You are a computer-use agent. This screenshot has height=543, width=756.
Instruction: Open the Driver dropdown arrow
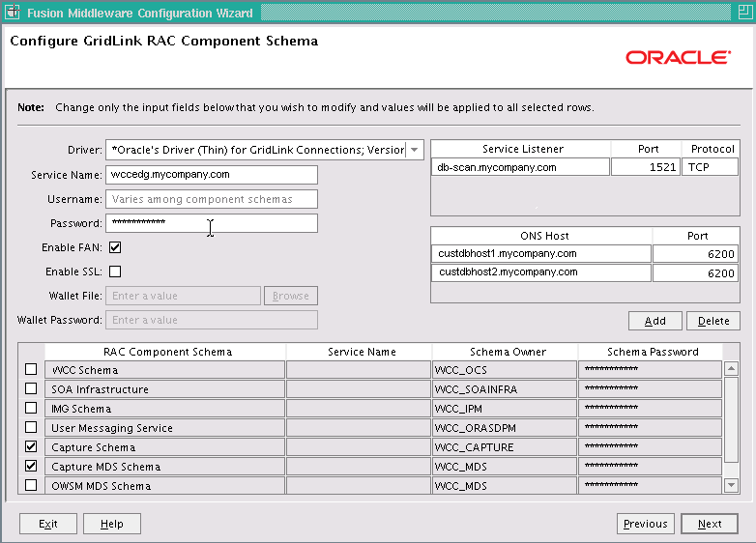(415, 150)
